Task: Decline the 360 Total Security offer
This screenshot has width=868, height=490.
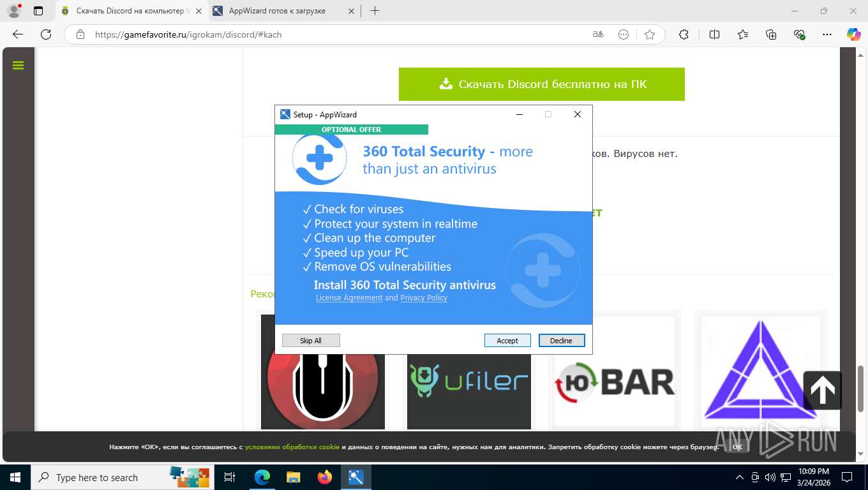Action: pyautogui.click(x=561, y=341)
